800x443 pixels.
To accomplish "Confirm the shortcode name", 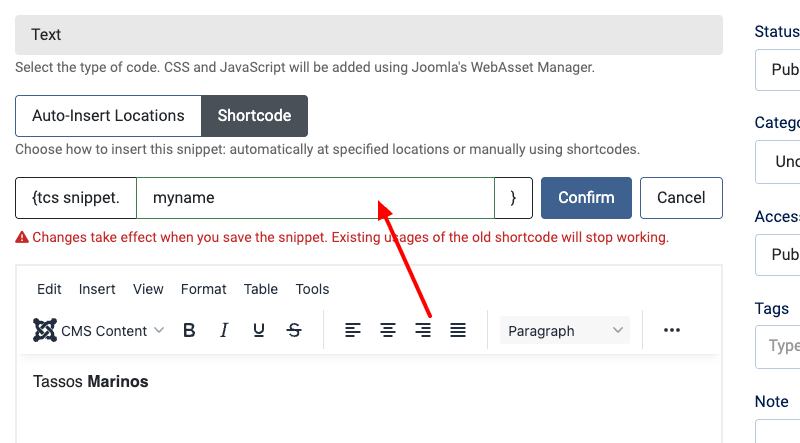I will coord(586,198).
